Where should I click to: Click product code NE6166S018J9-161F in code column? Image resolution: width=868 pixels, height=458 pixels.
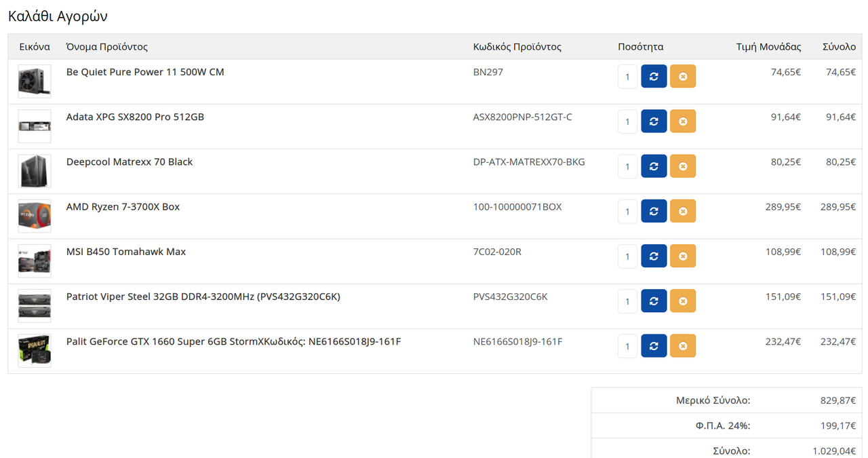point(517,341)
